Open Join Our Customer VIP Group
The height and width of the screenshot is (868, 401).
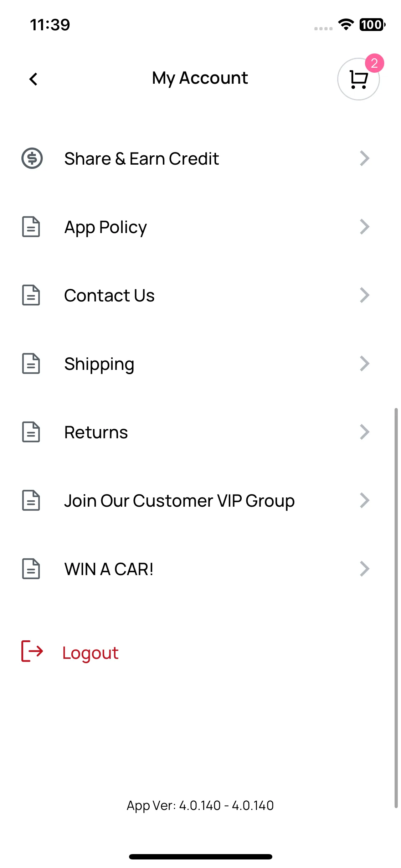coord(195,500)
